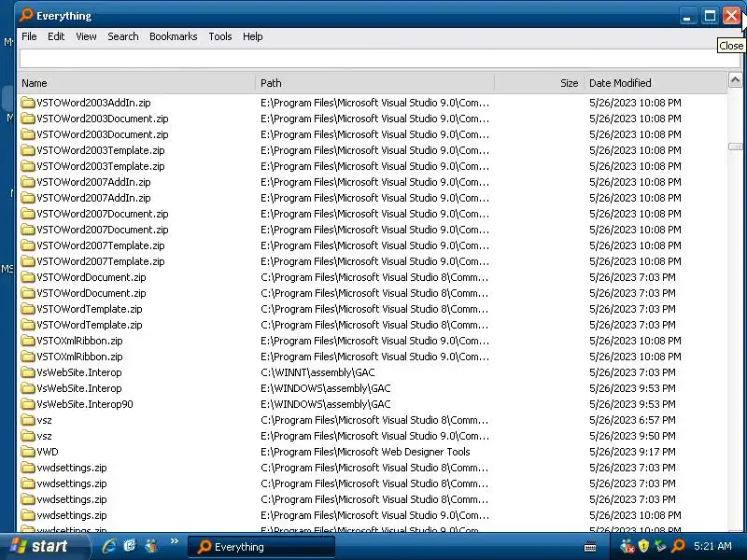747x560 pixels.
Task: Click folder icon of vsz dated 9:50 PM
Action: pyautogui.click(x=28, y=436)
